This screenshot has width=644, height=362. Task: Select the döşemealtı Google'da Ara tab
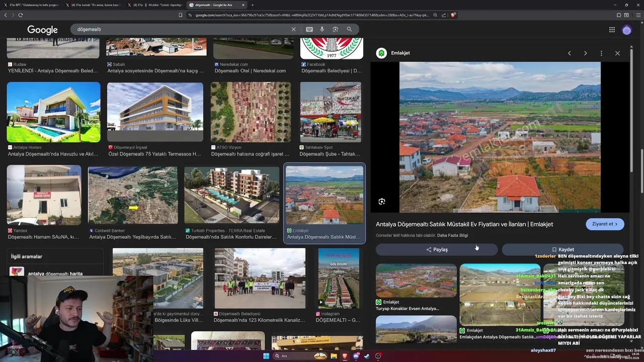216,5
